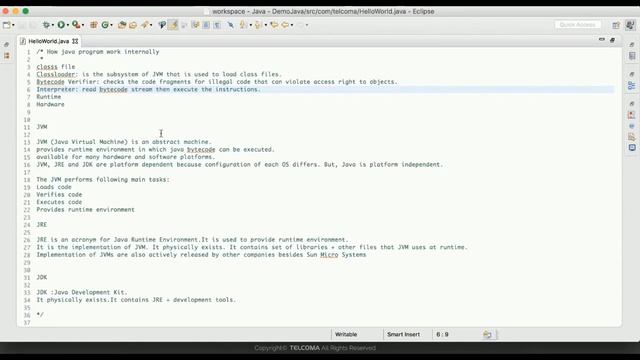640x360 pixels.
Task: Click the New Java Package icon
Action: coord(93,25)
